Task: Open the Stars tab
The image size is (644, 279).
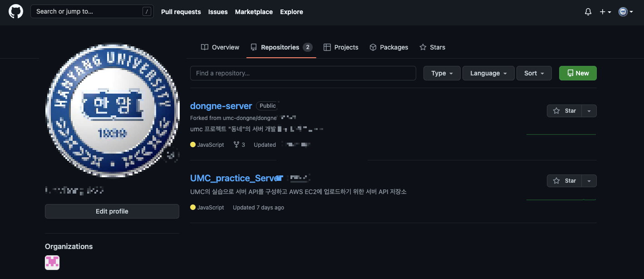Action: tap(433, 47)
